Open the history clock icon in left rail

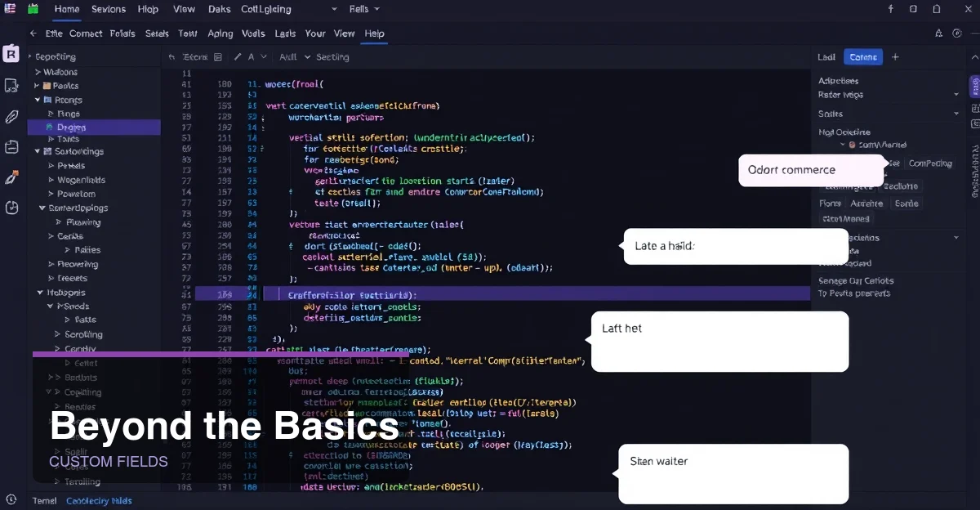click(x=11, y=208)
